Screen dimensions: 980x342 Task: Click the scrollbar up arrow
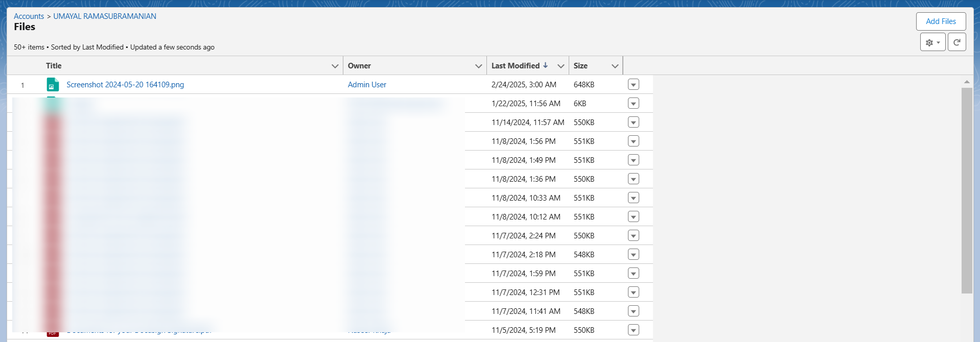coord(967,82)
